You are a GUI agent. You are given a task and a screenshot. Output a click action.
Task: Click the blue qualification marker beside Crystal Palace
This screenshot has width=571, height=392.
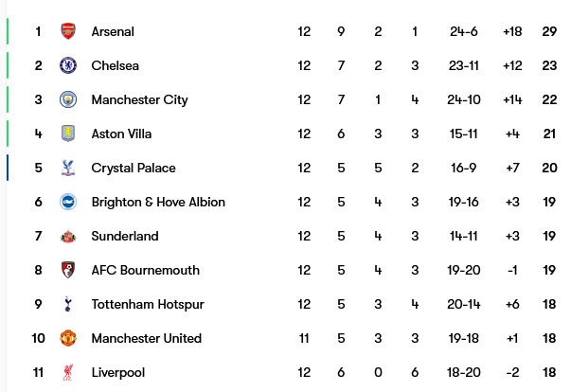point(8,168)
